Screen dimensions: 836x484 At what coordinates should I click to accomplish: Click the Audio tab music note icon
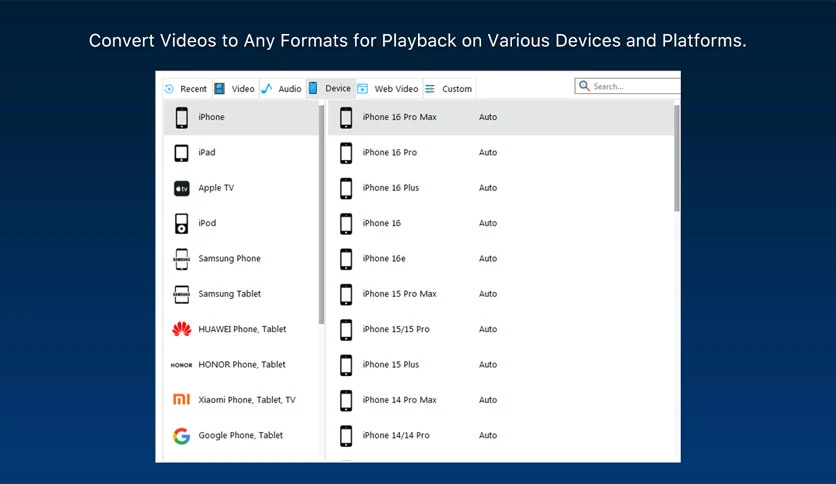(267, 88)
